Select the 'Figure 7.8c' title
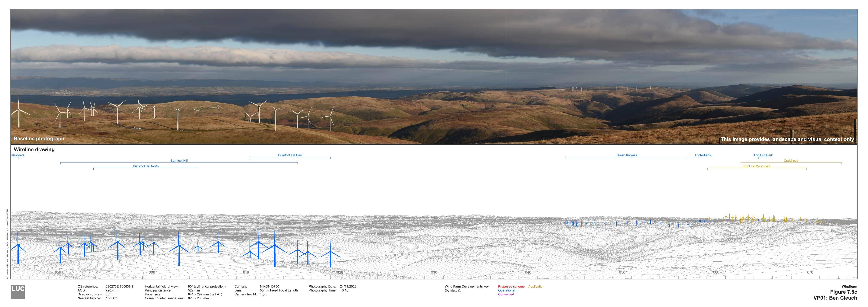 pos(843,292)
